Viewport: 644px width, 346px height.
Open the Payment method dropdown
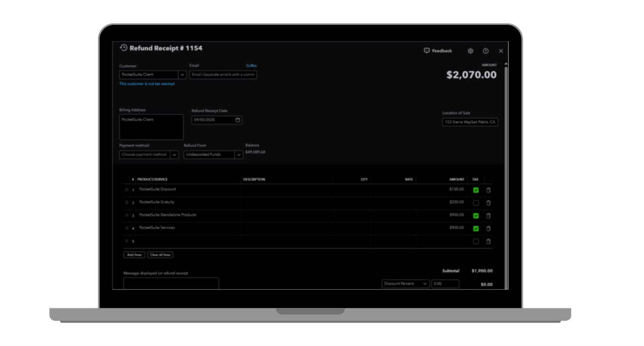click(174, 155)
